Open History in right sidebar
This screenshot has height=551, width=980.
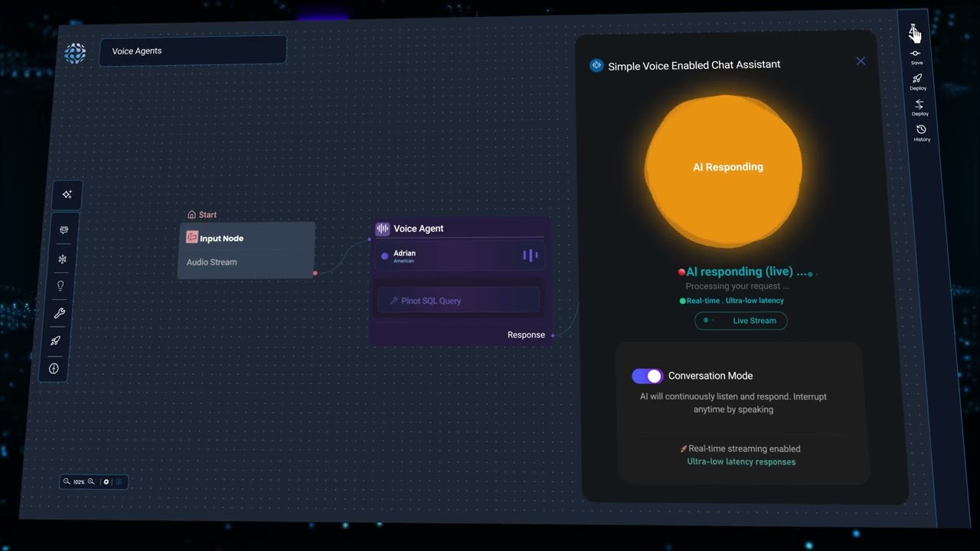pos(921,133)
